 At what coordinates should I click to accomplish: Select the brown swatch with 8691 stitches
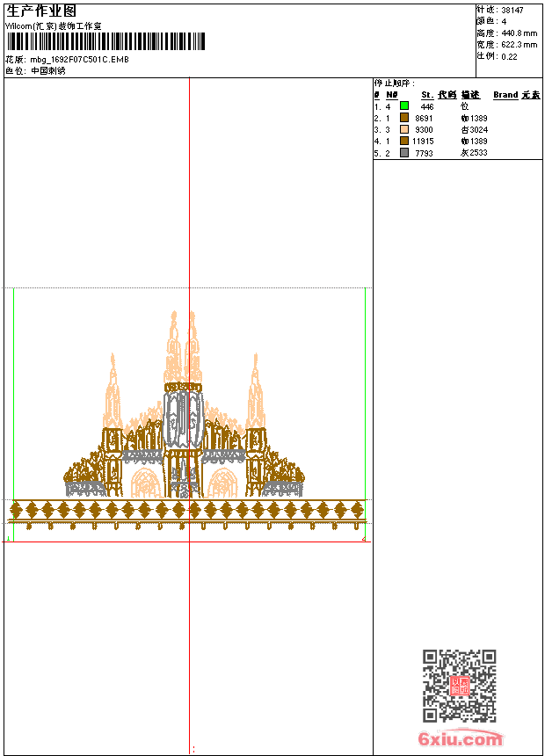pos(404,118)
